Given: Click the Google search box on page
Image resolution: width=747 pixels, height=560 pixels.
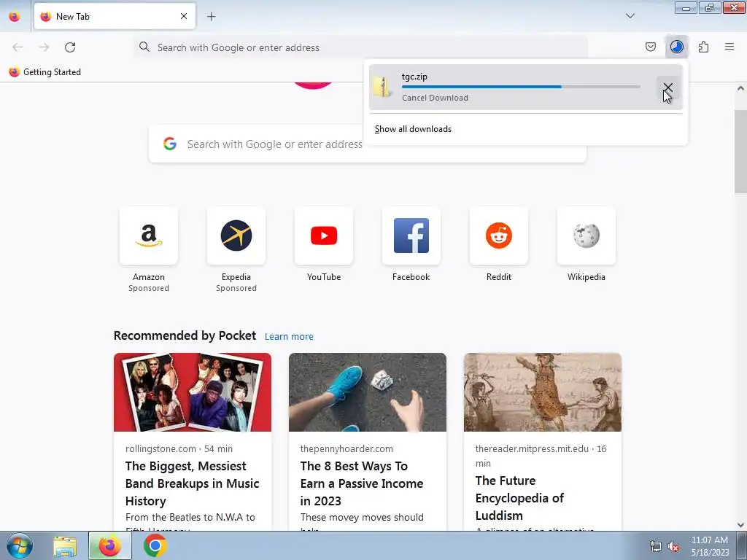Looking at the screenshot, I should tap(368, 144).
